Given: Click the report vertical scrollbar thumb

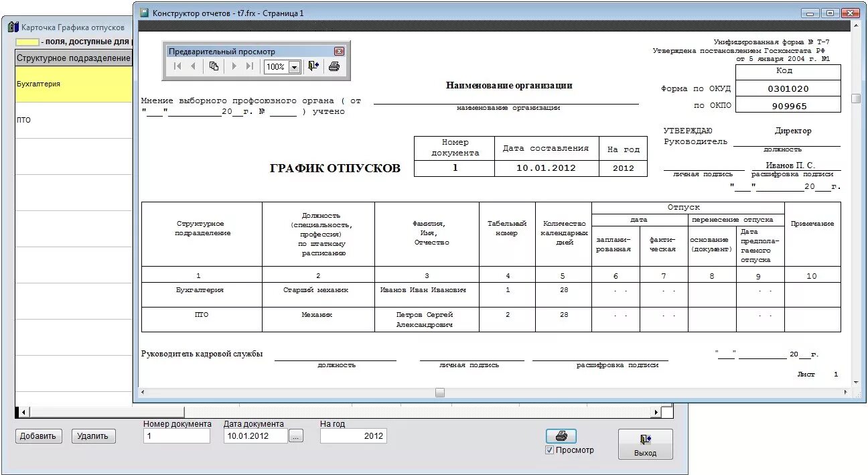Looking at the screenshot, I should [856, 98].
